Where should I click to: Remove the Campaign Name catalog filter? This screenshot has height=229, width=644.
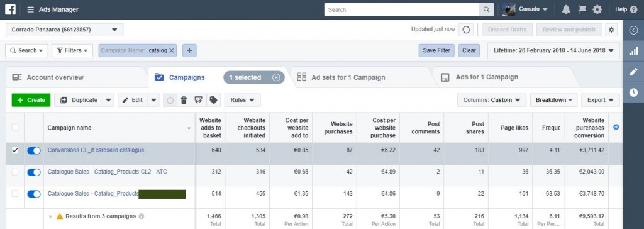[x=172, y=50]
